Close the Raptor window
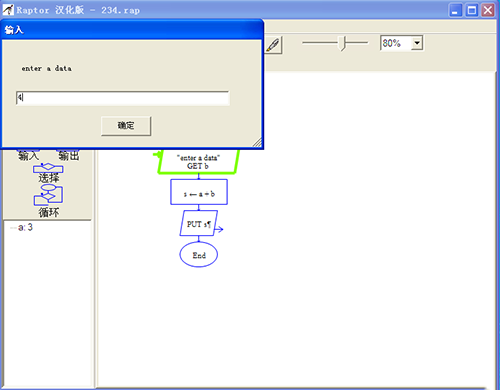The image size is (500, 390). tap(488, 10)
